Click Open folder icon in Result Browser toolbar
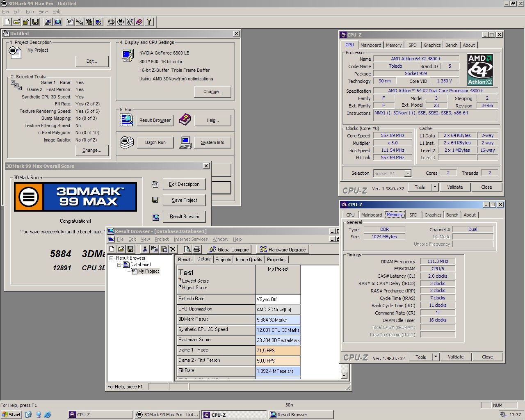The height and width of the screenshot is (420, 525). point(121,249)
